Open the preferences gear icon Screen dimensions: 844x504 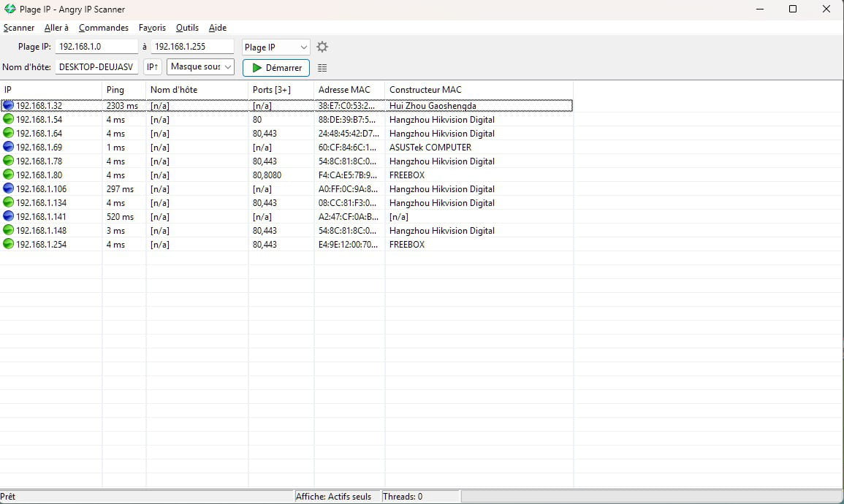[x=322, y=47]
